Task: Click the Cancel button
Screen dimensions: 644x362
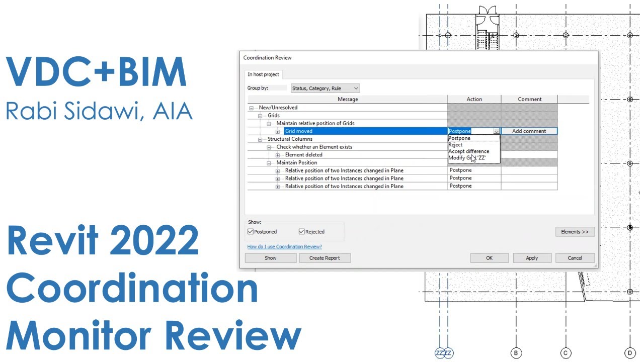Action: tap(575, 258)
